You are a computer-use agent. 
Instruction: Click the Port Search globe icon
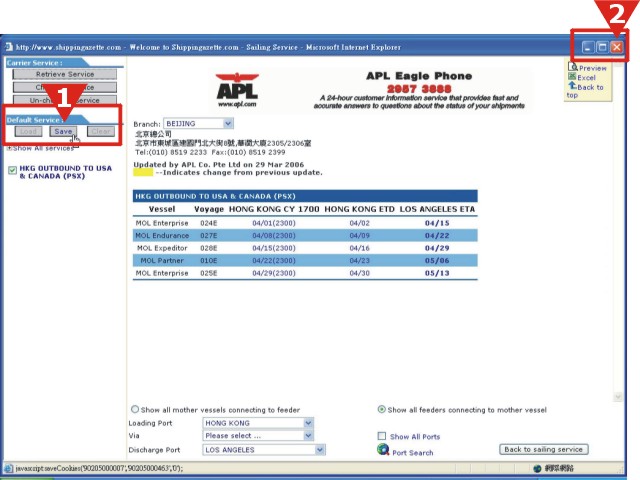[383, 449]
